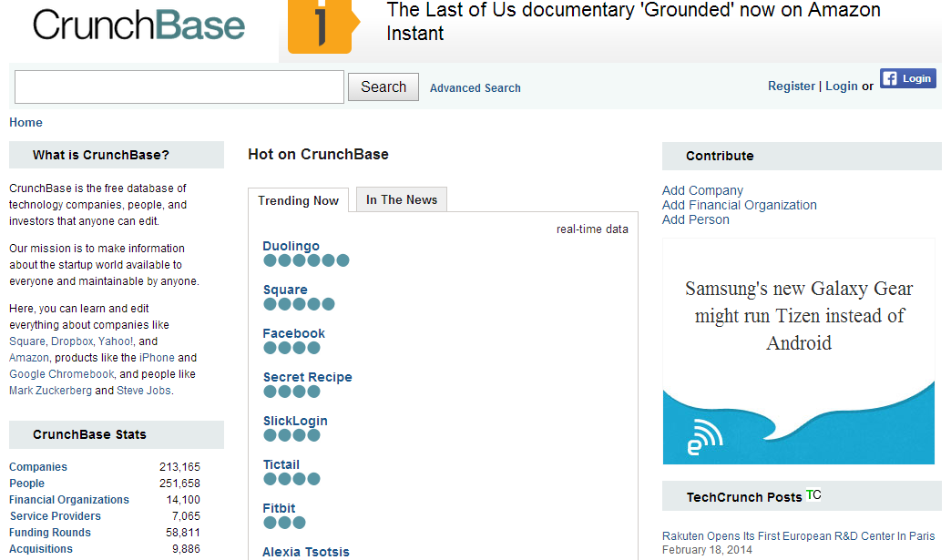Open the Secret Recipe trending entry

(308, 377)
